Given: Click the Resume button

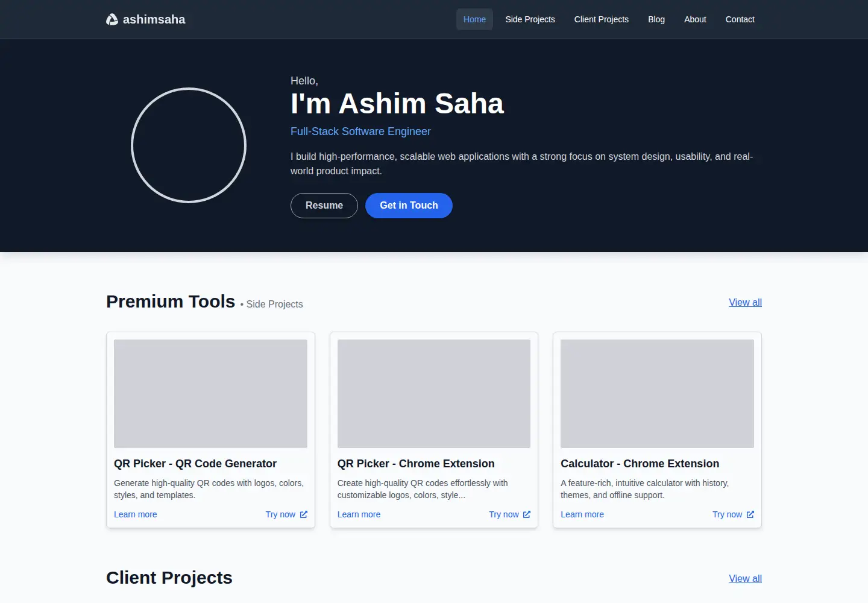Looking at the screenshot, I should pyautogui.click(x=324, y=206).
